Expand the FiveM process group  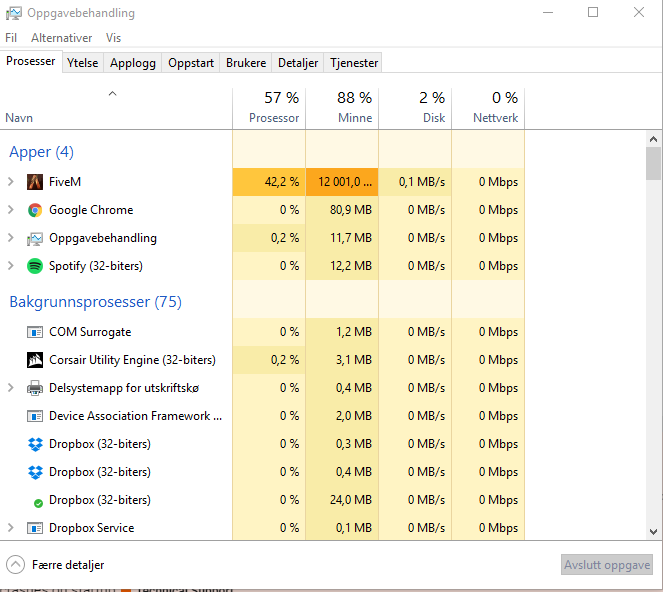[11, 182]
